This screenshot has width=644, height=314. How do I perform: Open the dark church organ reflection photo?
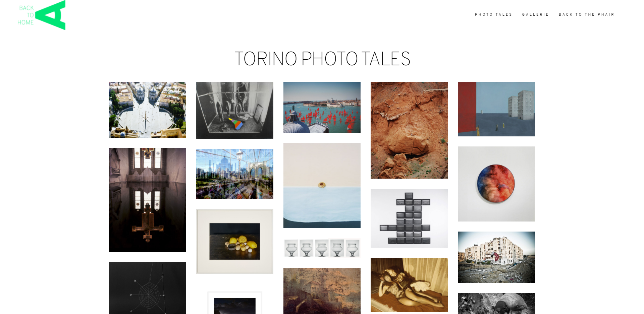[148, 200]
